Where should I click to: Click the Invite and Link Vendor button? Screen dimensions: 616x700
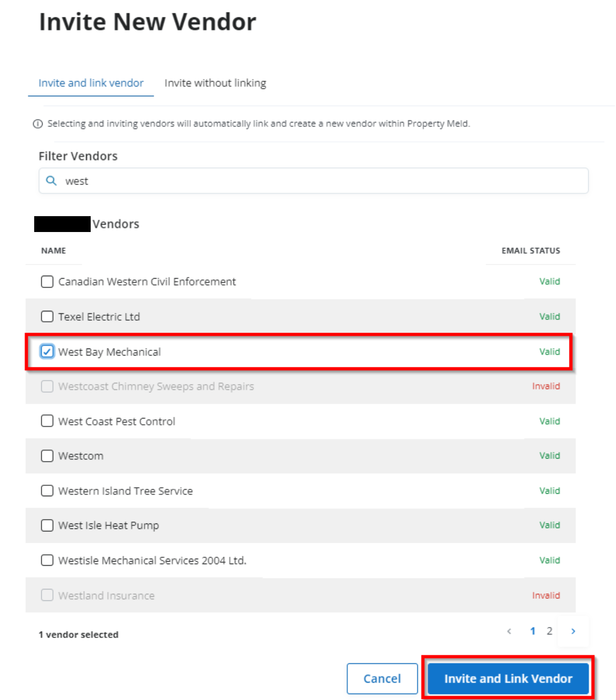(507, 678)
